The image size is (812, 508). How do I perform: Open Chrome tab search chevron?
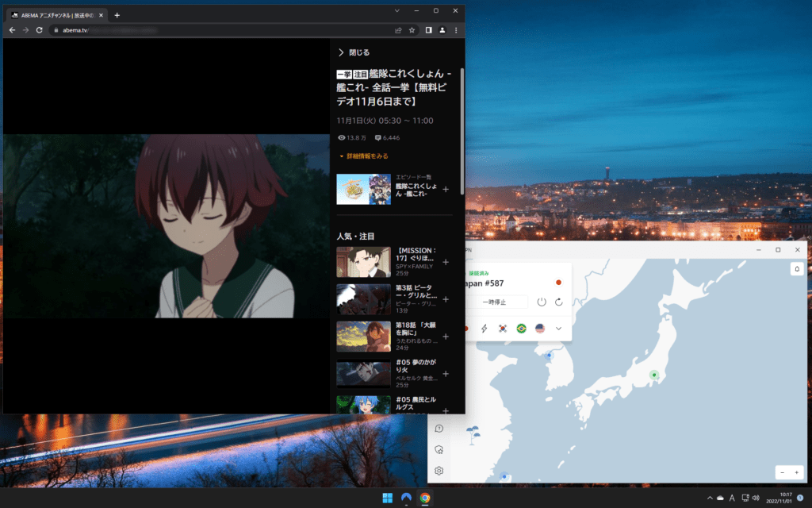point(397,10)
